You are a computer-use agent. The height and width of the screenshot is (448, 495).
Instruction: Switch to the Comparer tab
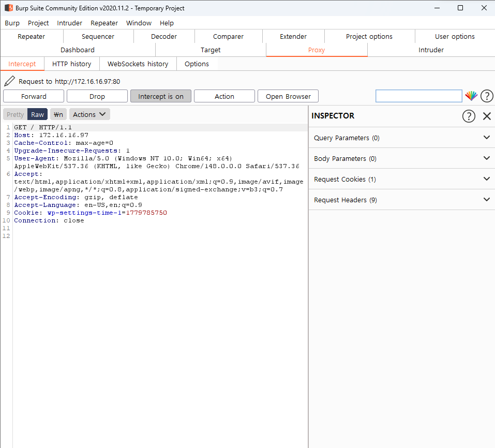[228, 36]
